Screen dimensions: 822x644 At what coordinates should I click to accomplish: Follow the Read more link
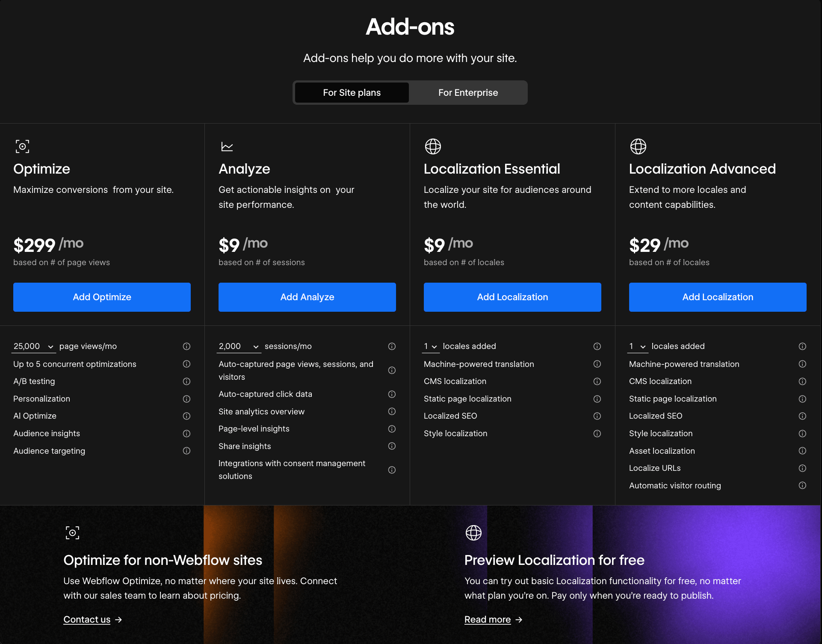[488, 620]
